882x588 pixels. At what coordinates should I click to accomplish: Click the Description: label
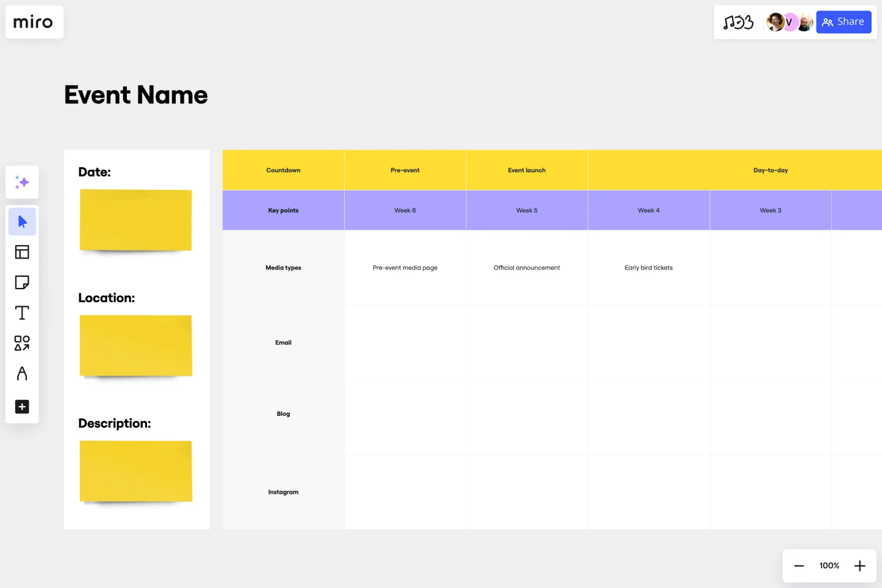[115, 423]
